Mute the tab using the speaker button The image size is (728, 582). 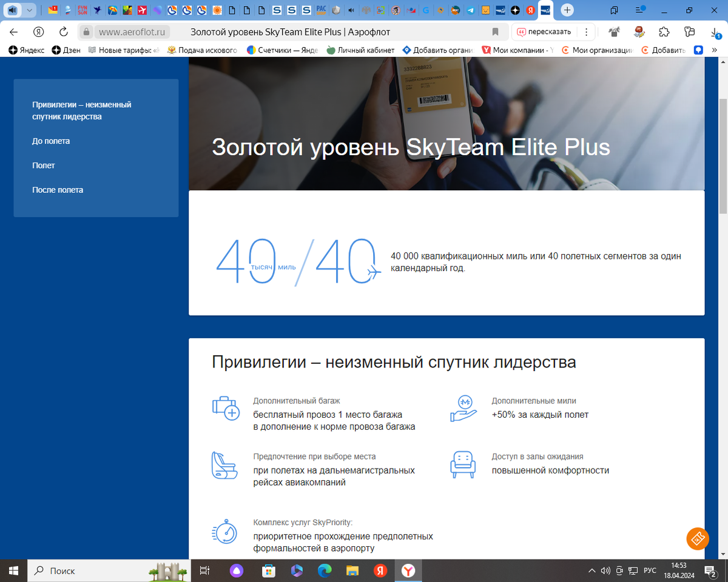(12, 10)
